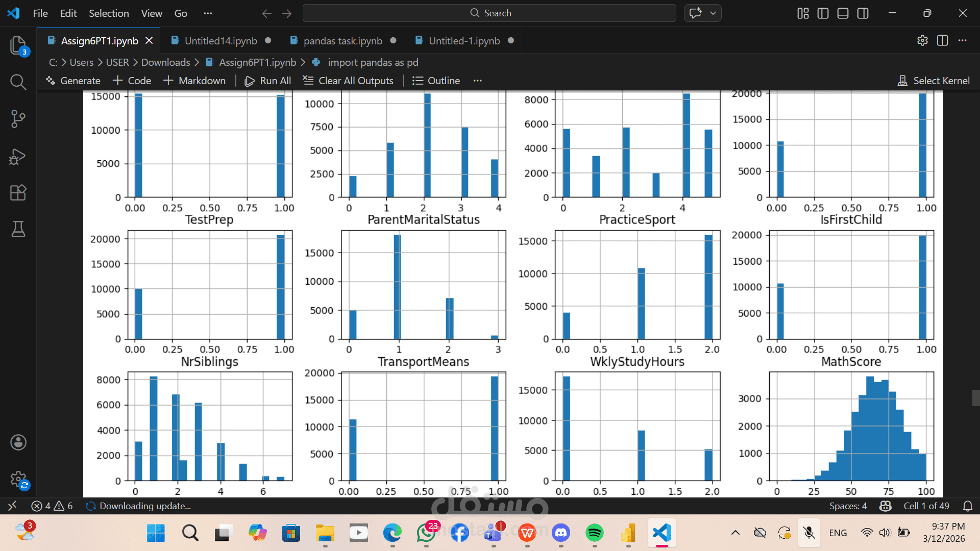Expand the Copilot chat dropdown arrow
Viewport: 980px width, 551px height.
click(x=713, y=13)
